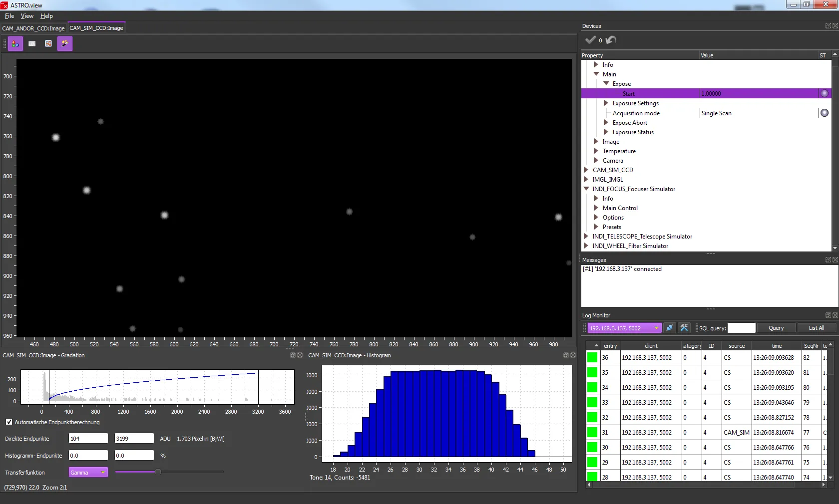Viewport: 839px width, 504px height.
Task: Click the Gamma transfer function slider handle
Action: (158, 472)
